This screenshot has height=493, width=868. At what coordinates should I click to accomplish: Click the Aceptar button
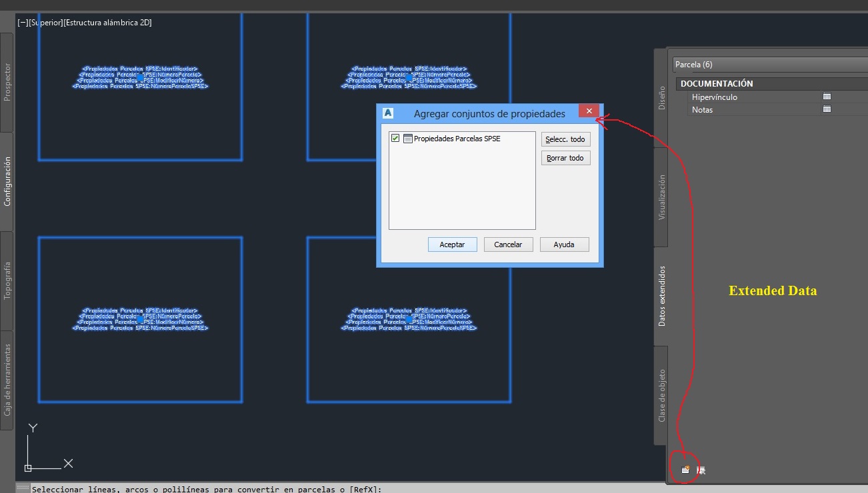point(452,244)
